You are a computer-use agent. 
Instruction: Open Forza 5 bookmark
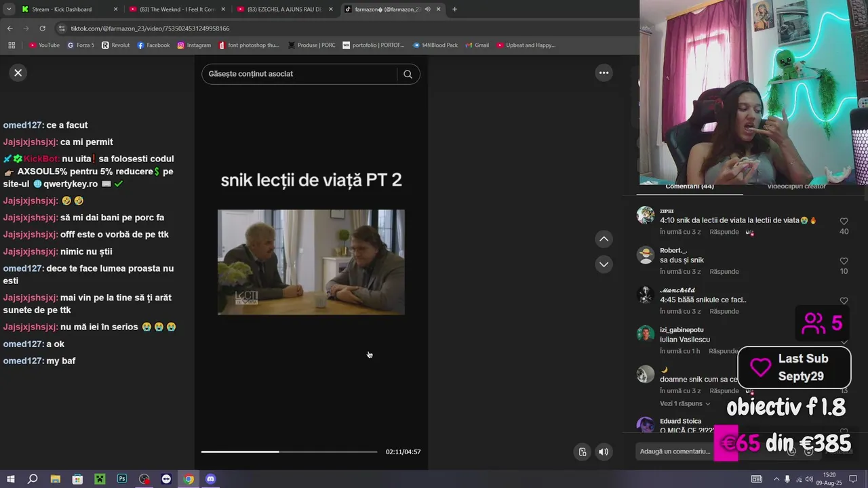click(x=81, y=45)
